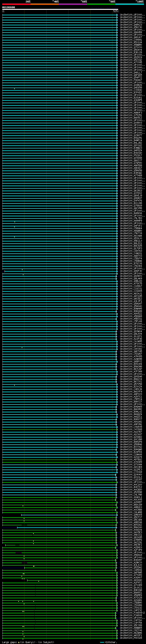The image size is (146, 644).
Task: Click the purple ~60% identity legend segment
Action: click(x=73, y=4)
